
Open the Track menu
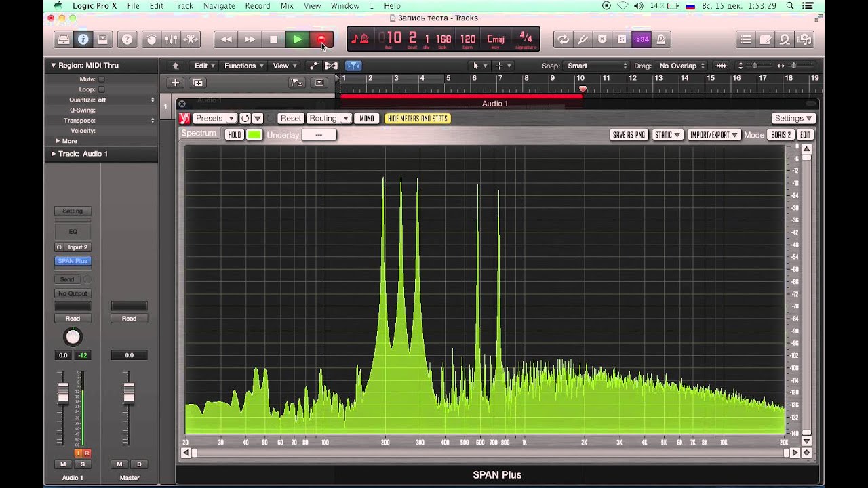[183, 6]
